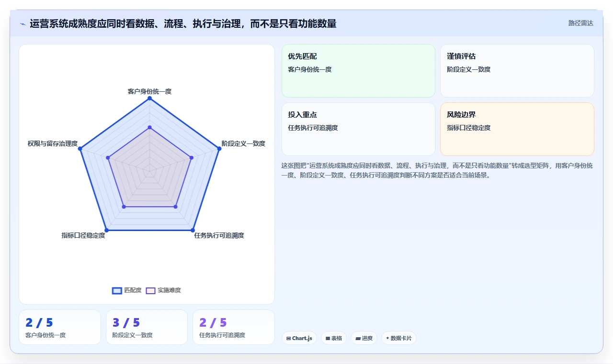The width and height of the screenshot is (613, 364).
Task: Open the 投入重点 card
Action: tap(358, 129)
